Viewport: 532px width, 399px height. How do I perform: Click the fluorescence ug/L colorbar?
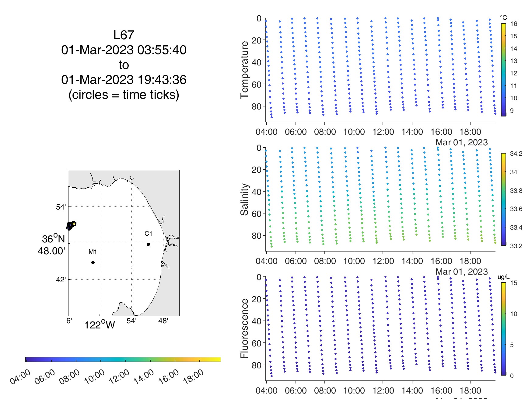504,329
